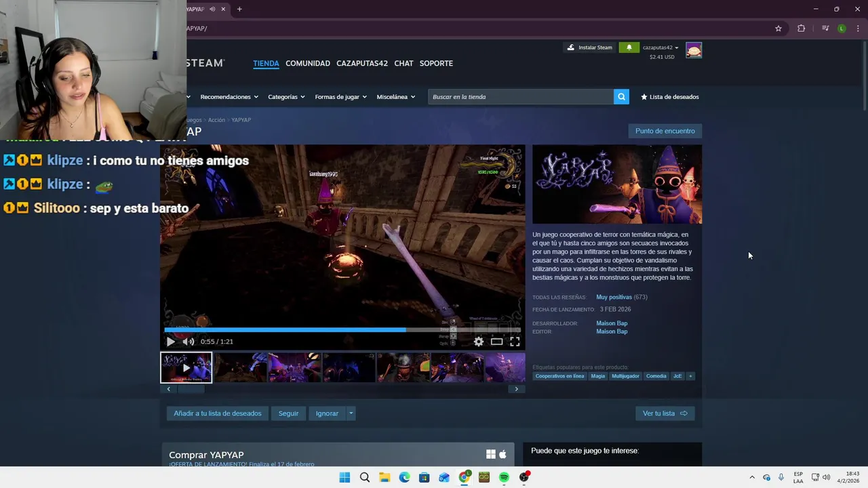
Task: Open a new browser tab with plus
Action: 239,9
